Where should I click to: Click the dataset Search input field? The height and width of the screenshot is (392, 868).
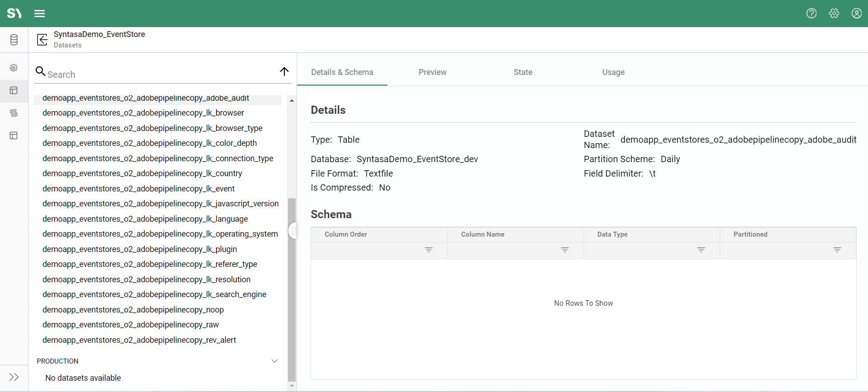click(x=158, y=75)
